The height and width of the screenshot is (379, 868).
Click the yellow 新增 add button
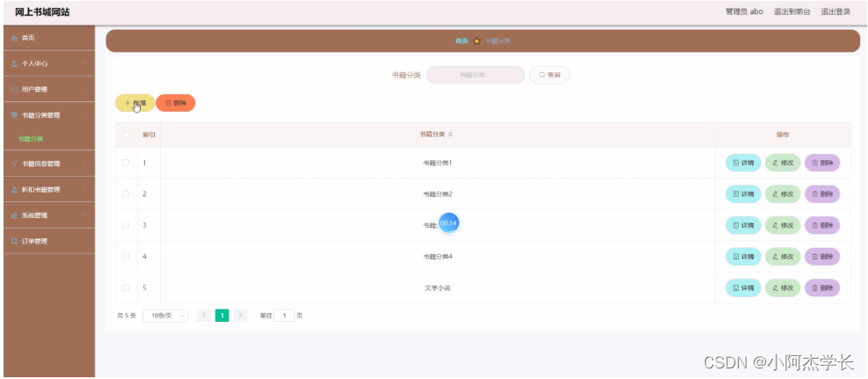135,103
